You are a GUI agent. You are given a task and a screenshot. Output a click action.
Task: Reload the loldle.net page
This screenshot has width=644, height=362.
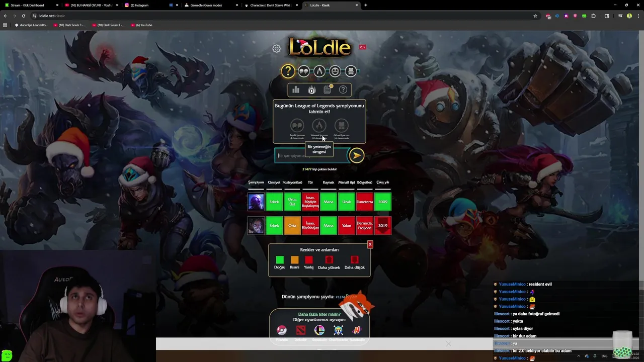pos(23,16)
